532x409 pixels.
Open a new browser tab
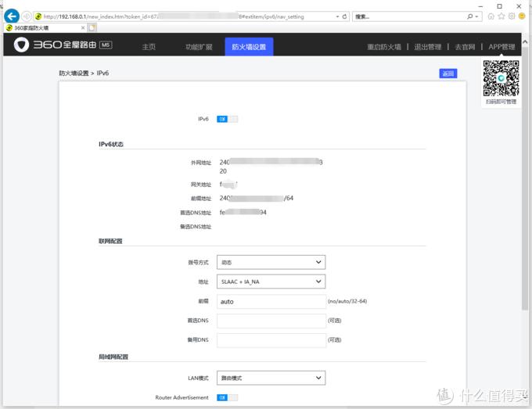point(92,28)
